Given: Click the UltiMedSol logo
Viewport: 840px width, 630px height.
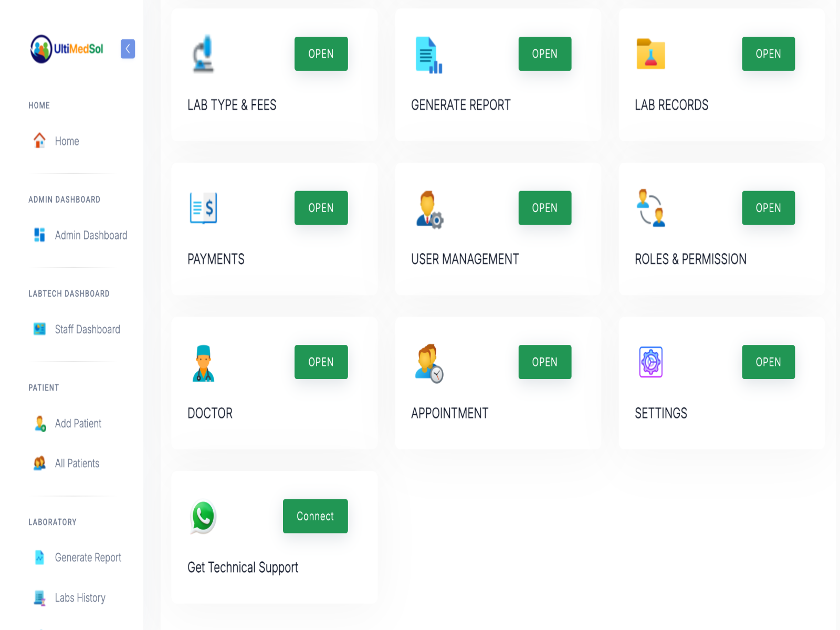Looking at the screenshot, I should pos(67,49).
